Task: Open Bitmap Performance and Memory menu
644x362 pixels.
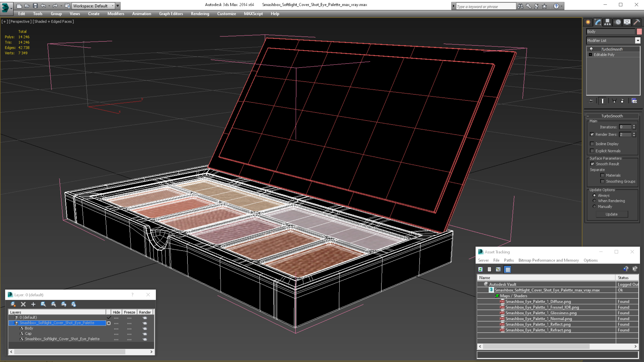Action: click(549, 260)
